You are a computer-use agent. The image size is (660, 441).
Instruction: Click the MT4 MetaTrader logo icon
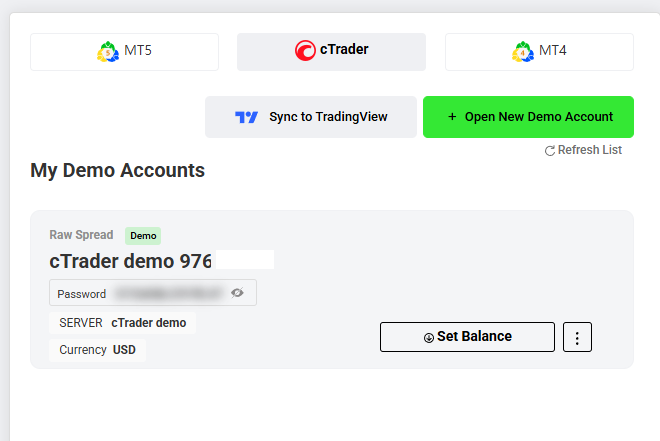click(523, 52)
